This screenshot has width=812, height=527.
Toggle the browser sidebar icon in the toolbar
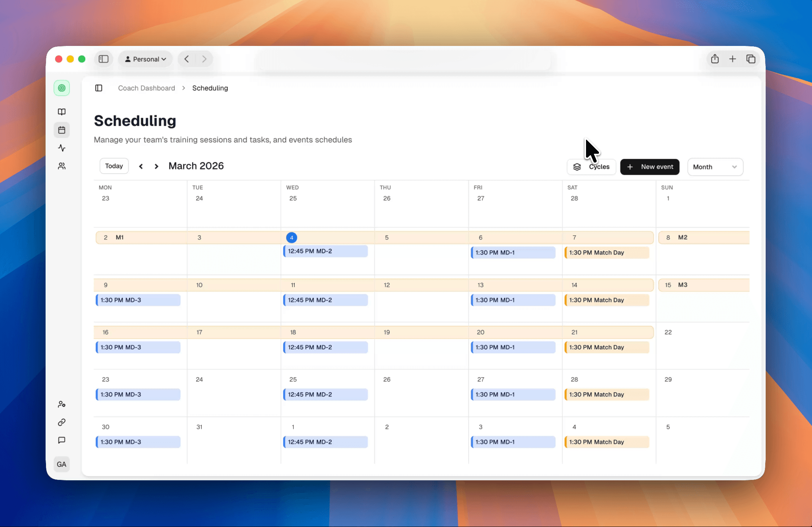point(103,59)
